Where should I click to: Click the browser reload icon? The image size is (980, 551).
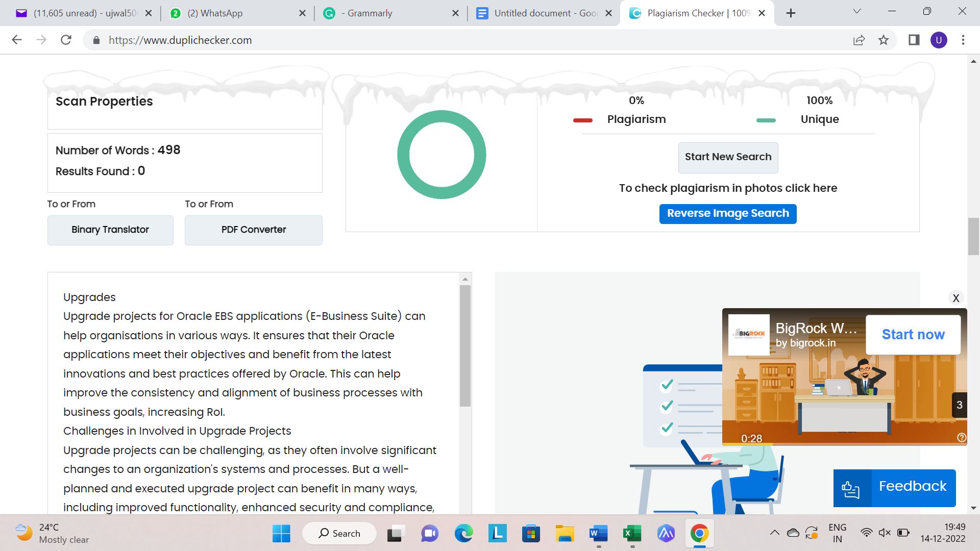click(66, 40)
